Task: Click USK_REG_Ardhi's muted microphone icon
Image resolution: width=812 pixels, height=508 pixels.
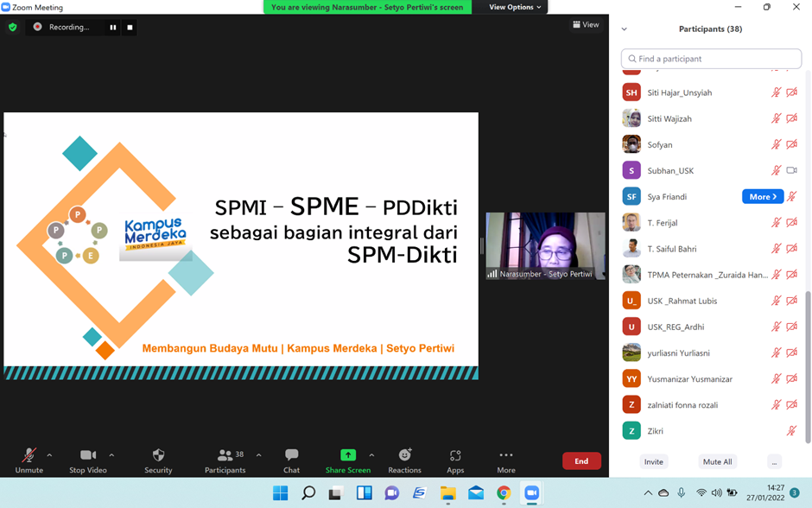Action: point(776,327)
